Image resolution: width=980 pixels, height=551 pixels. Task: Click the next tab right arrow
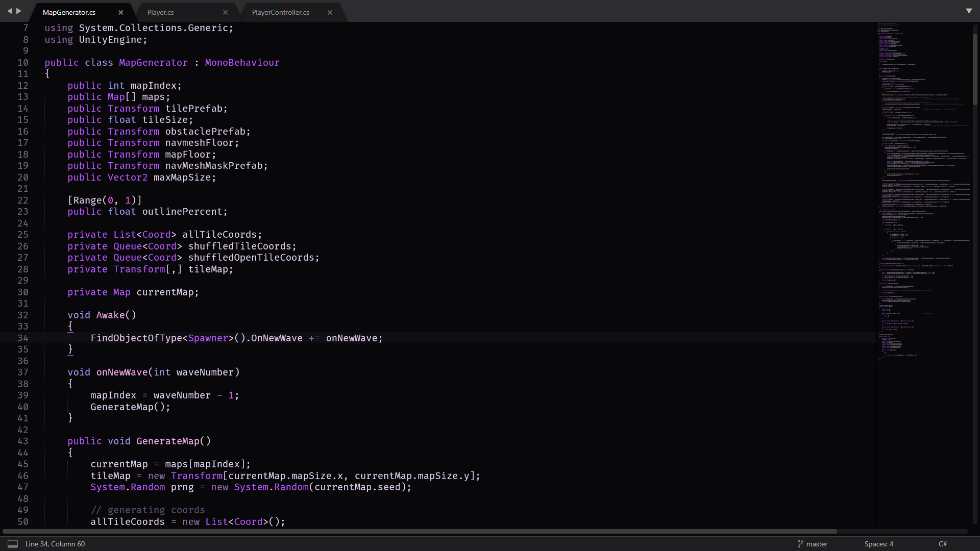click(19, 11)
